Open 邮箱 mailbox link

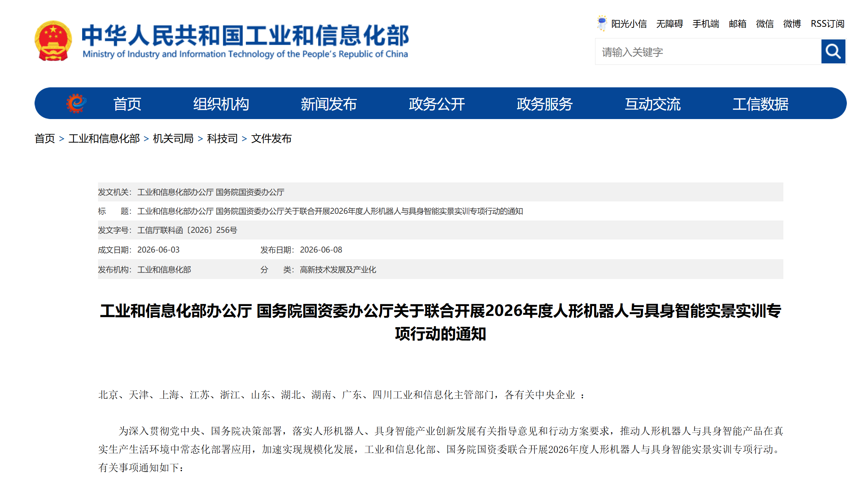coord(738,24)
